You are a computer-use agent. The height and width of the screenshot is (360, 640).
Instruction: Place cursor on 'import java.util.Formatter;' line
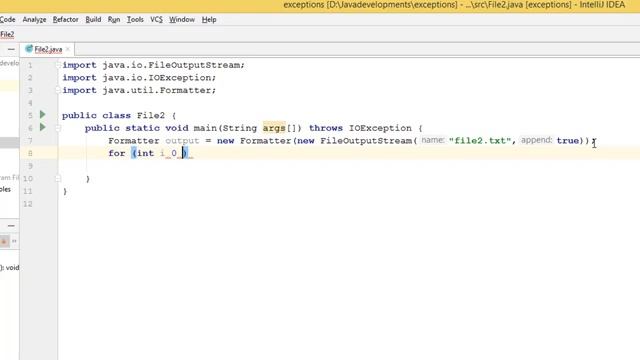click(139, 90)
